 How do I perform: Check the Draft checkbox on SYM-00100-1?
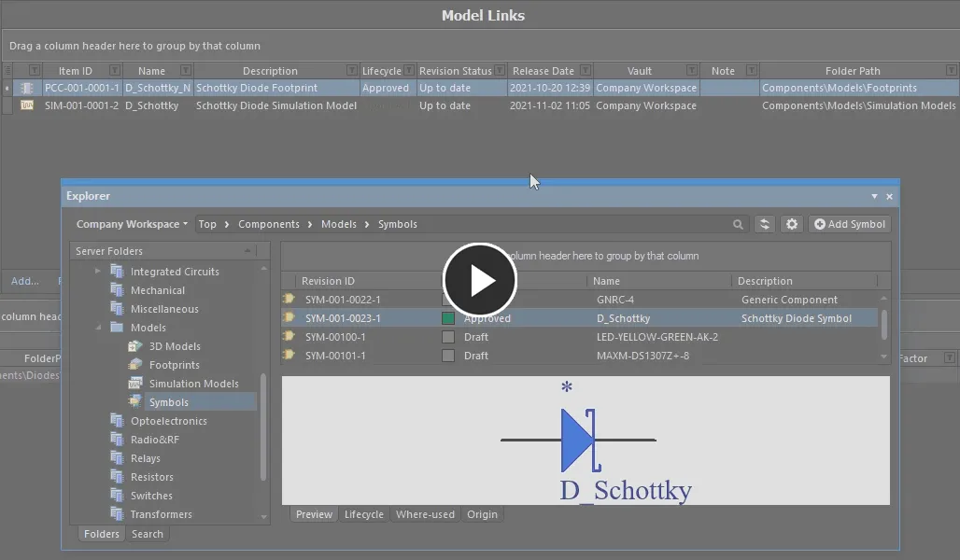point(448,336)
